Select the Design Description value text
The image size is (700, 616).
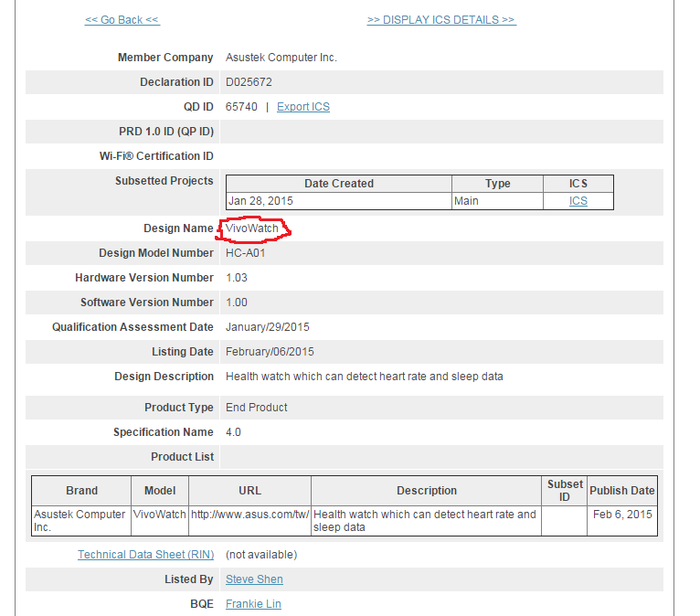tap(365, 377)
